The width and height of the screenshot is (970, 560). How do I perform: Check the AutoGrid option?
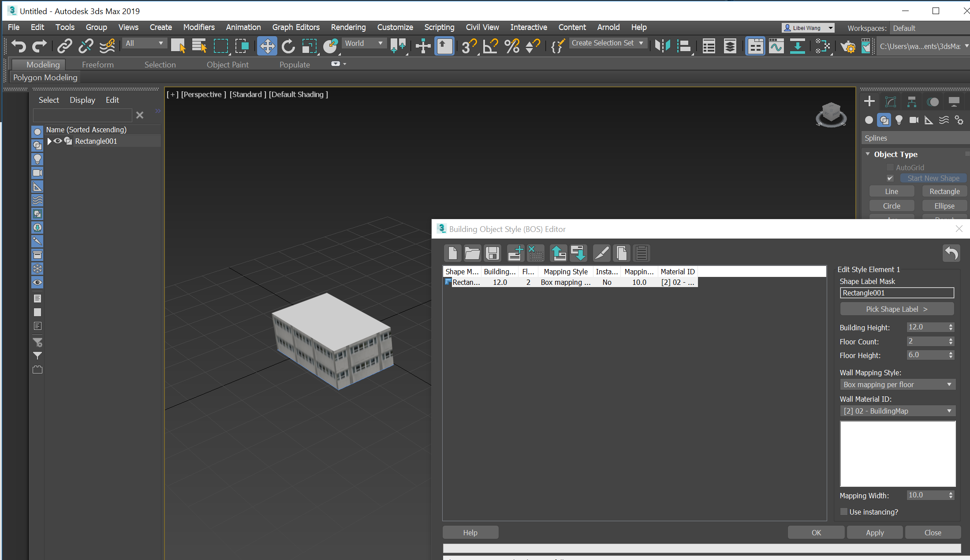890,167
